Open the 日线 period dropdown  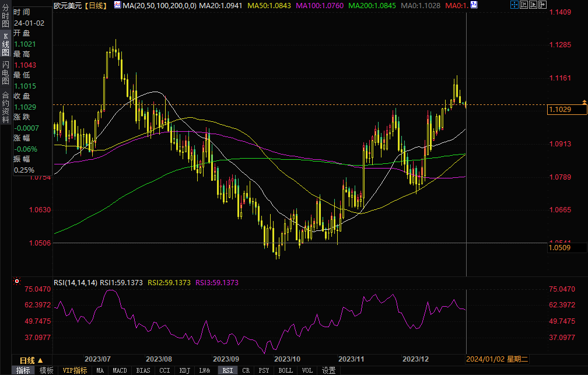click(32, 360)
